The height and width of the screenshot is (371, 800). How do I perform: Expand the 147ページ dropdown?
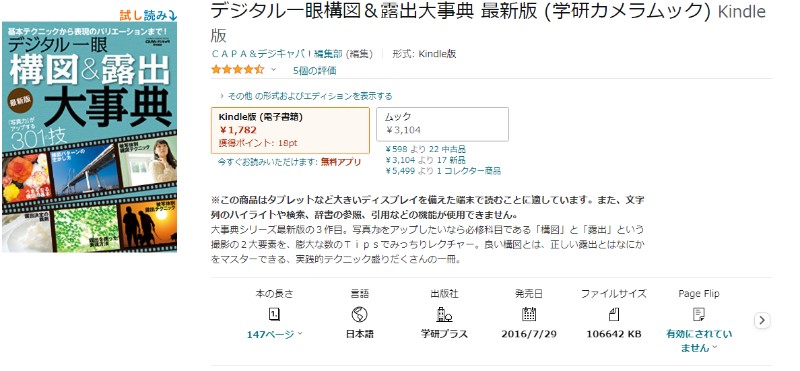[274, 334]
